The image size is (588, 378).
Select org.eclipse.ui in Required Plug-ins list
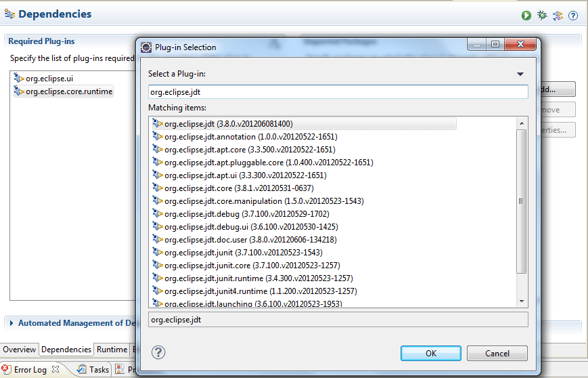pyautogui.click(x=49, y=79)
